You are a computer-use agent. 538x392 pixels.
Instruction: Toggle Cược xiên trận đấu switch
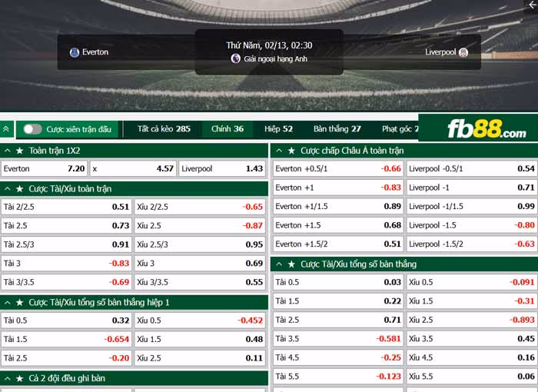point(32,129)
